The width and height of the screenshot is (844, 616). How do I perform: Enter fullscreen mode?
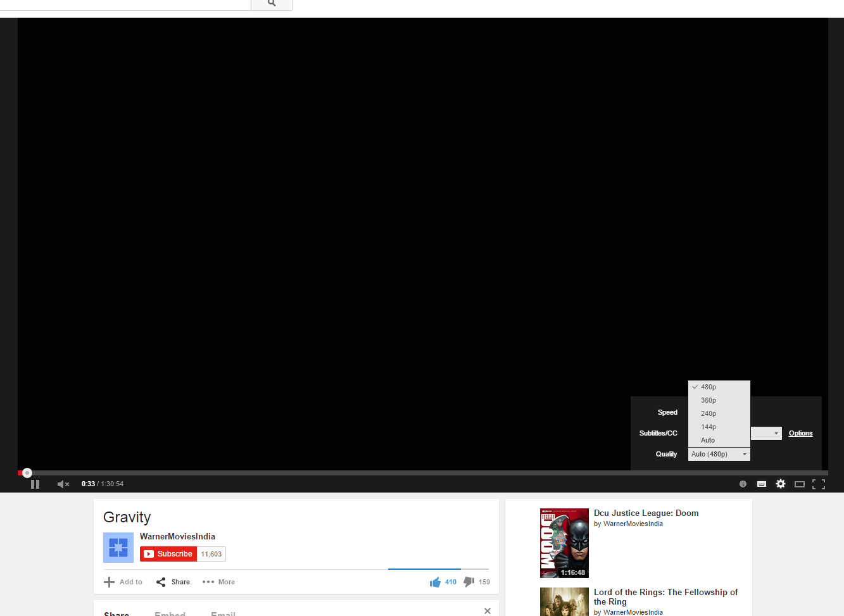coord(819,484)
